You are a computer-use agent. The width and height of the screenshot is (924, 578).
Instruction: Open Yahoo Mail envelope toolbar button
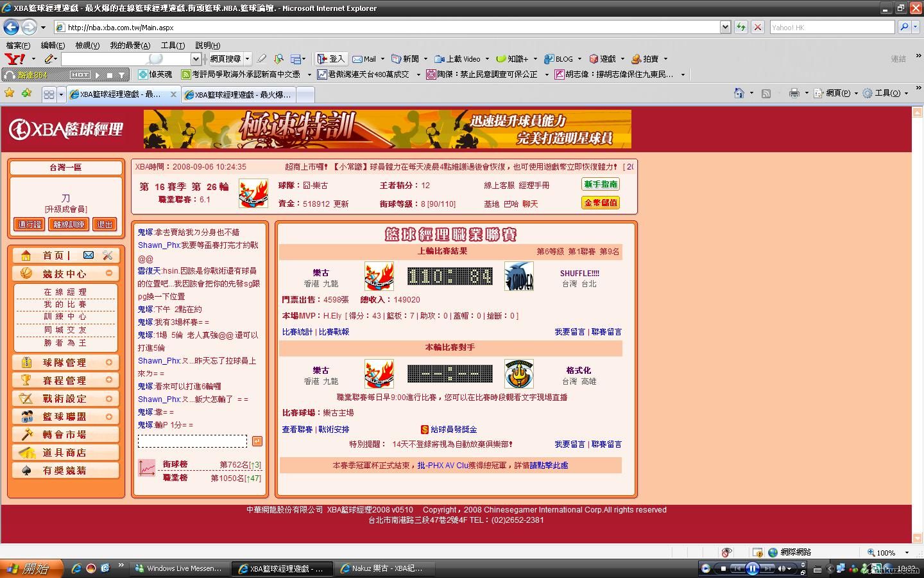364,58
